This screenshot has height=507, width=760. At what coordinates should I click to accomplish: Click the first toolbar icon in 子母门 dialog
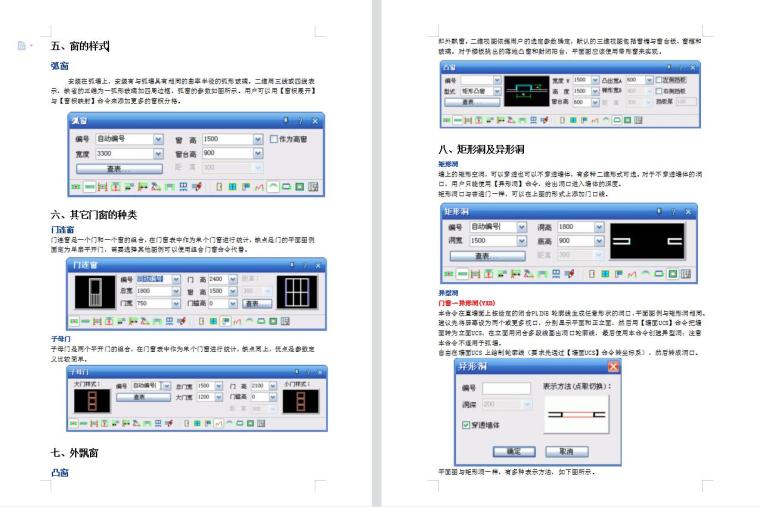coord(74,423)
